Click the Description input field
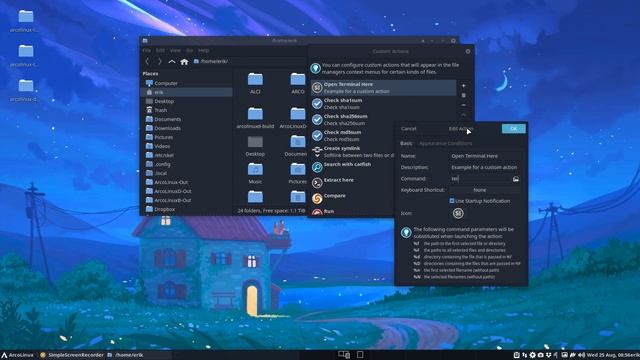 485,167
